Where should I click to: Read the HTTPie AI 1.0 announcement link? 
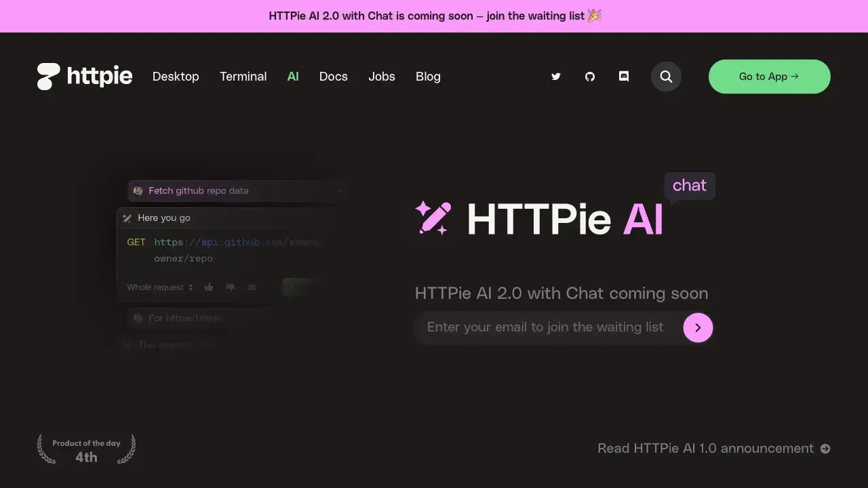(705, 449)
